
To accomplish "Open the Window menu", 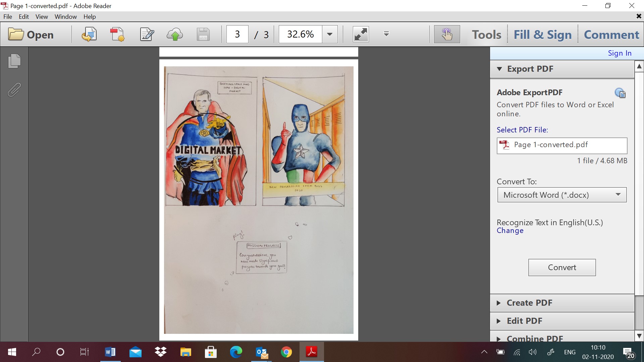I will [66, 16].
